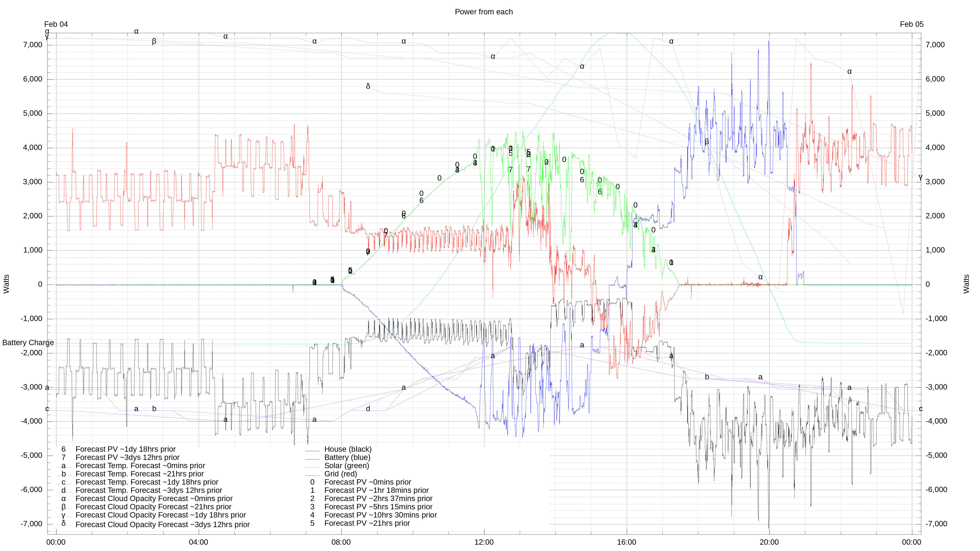980x551 pixels.
Task: Click the 'Feb 05' date label
Action: [911, 24]
